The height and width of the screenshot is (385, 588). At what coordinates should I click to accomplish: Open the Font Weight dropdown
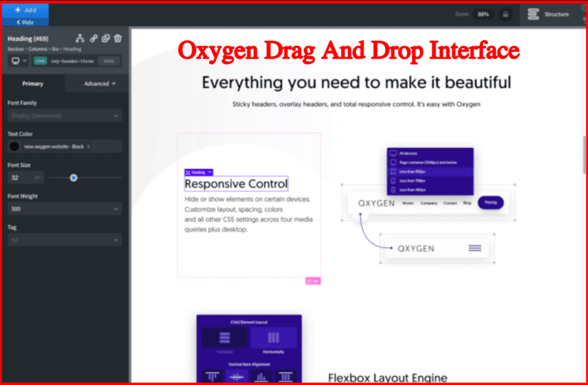pyautogui.click(x=65, y=209)
